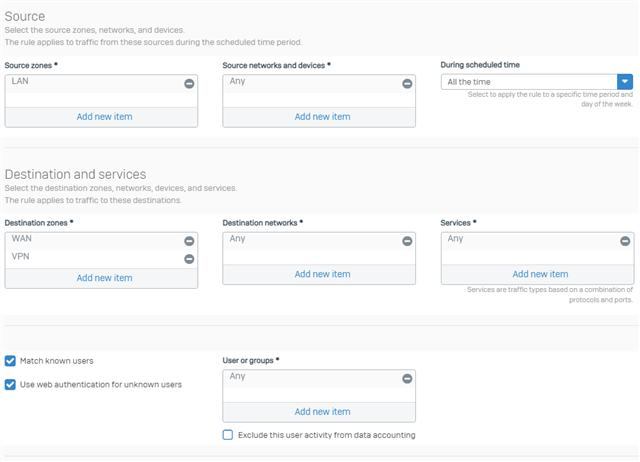Remove LAN from Source zones
Viewport: 640px width, 462px height.
point(189,84)
